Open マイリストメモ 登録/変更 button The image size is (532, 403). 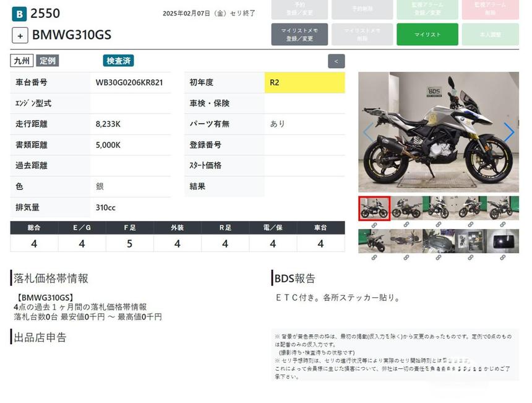(299, 35)
